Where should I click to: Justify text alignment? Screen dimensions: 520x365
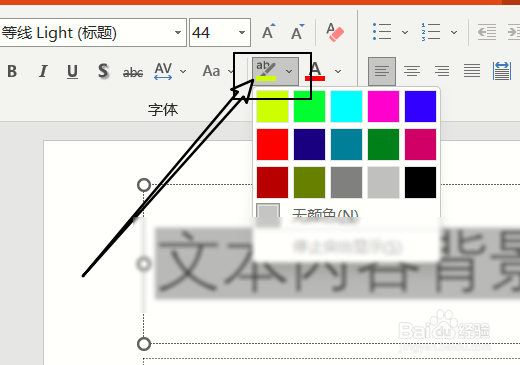[472, 71]
